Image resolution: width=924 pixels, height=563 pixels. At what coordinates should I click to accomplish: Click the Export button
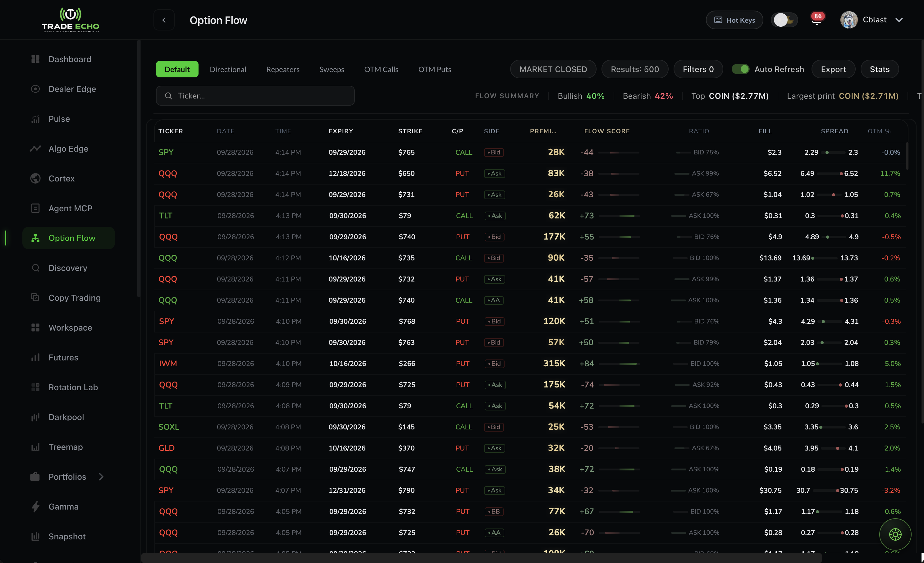(833, 69)
